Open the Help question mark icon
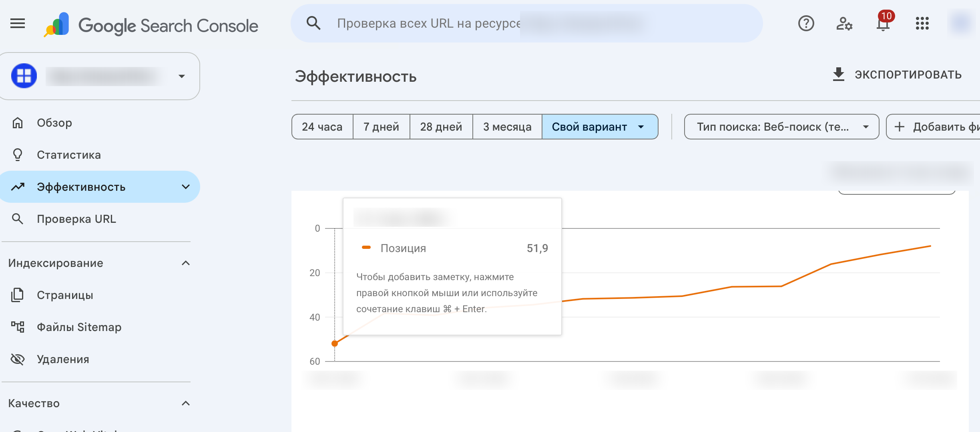 [806, 24]
